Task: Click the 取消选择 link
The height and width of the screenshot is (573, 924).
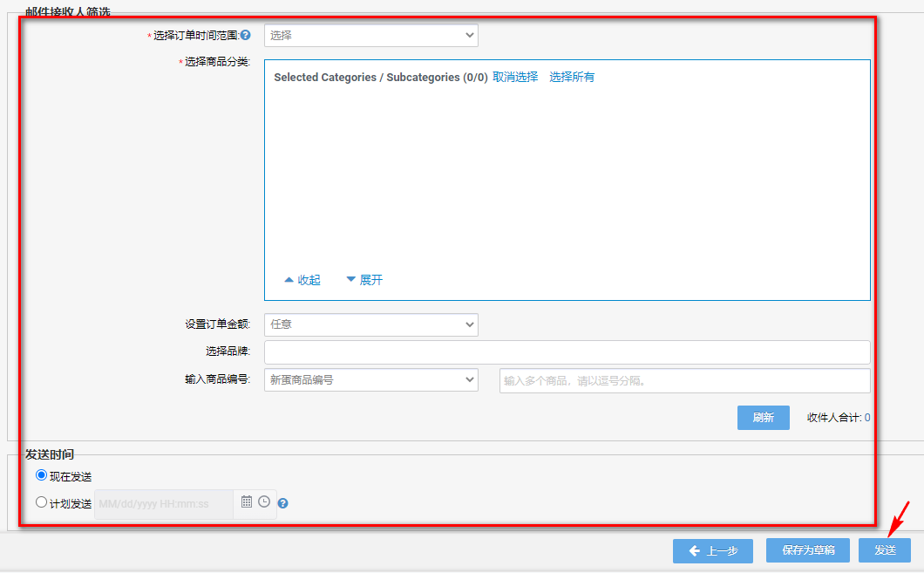Action: (x=515, y=78)
